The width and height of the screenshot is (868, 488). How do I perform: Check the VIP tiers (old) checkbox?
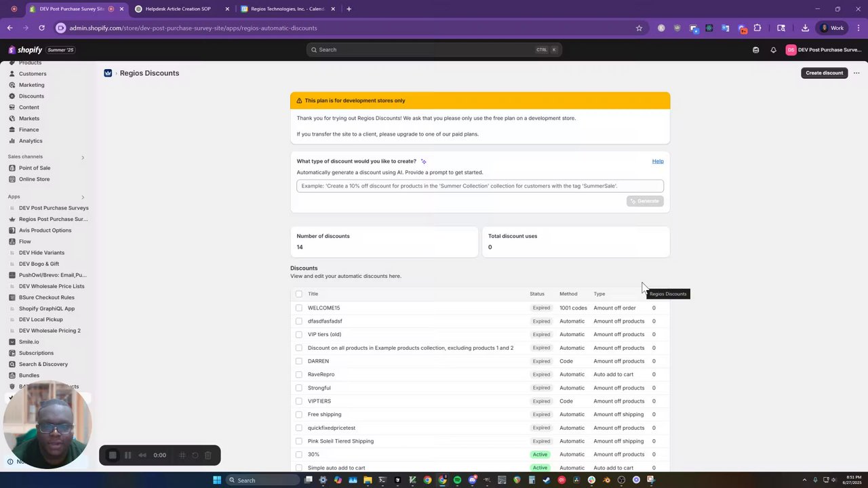[x=299, y=334]
